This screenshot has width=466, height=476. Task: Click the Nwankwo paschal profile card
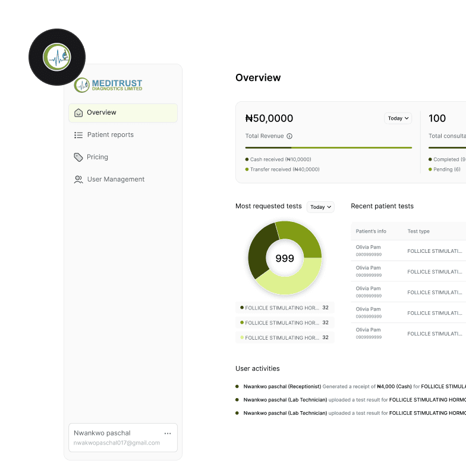[123, 438]
